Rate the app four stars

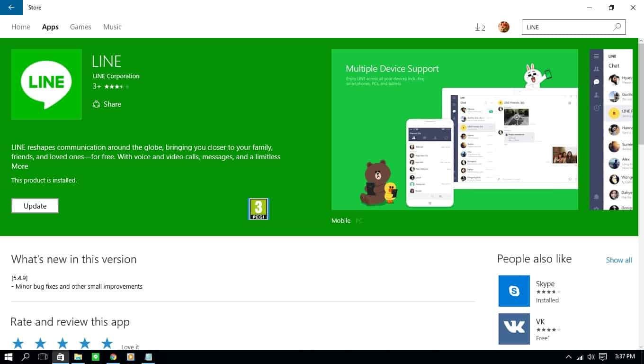point(85,343)
